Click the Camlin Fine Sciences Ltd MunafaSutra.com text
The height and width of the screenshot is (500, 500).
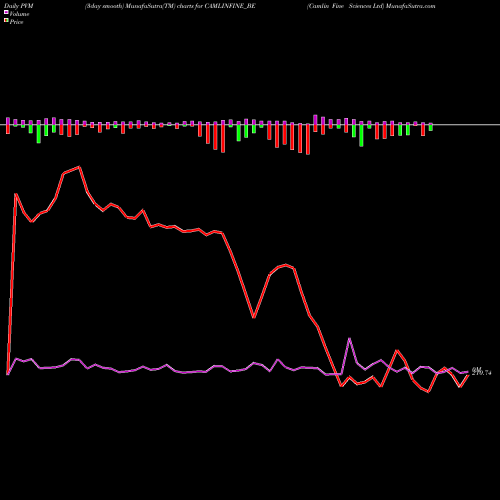click(x=371, y=6)
